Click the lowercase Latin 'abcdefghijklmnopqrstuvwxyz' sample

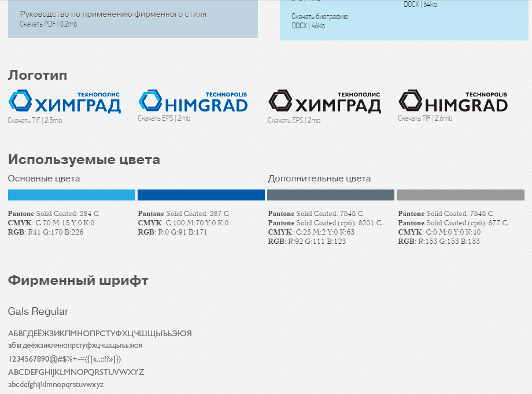(56, 385)
